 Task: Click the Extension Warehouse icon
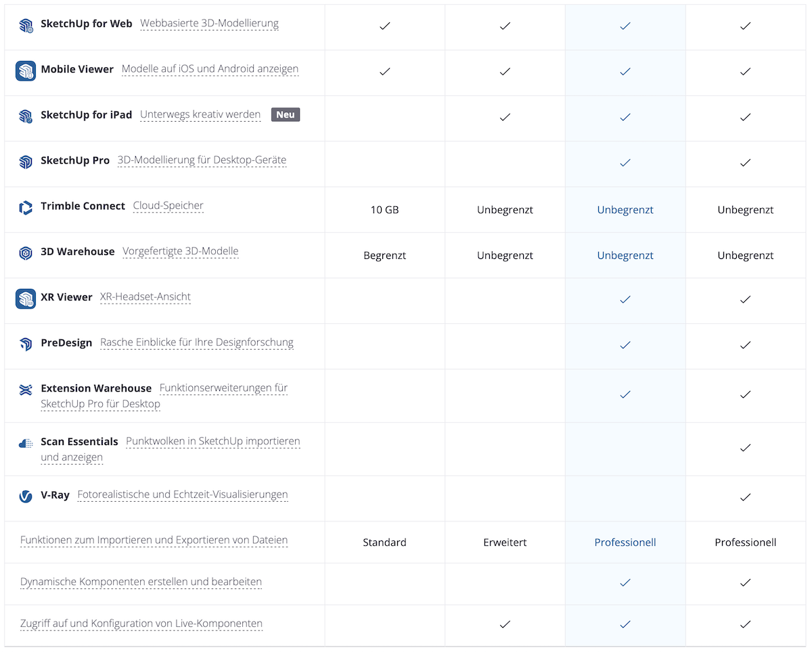pyautogui.click(x=26, y=390)
